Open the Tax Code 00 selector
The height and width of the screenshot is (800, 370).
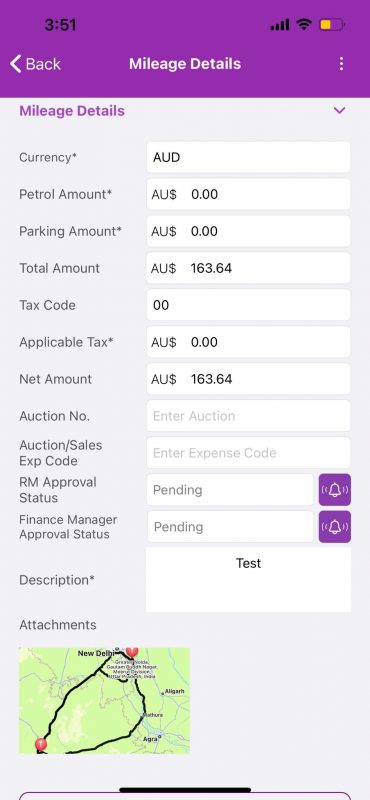click(x=249, y=305)
